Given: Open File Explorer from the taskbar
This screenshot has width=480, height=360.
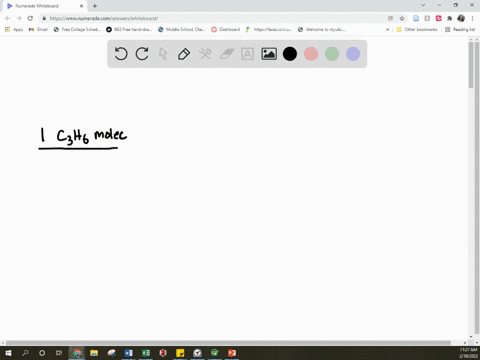Looking at the screenshot, I should [94, 353].
